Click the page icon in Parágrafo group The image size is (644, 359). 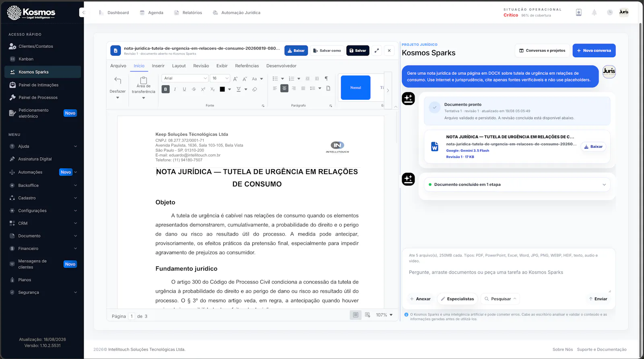click(328, 88)
